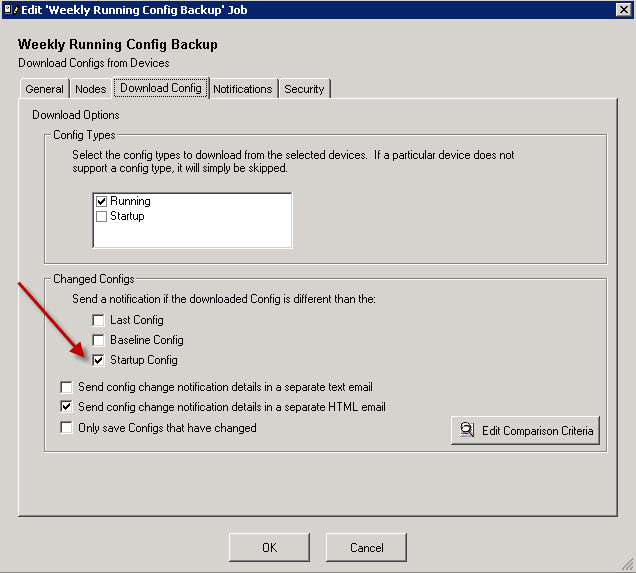Enable Baseline Config comparison
The width and height of the screenshot is (636, 573).
(x=98, y=340)
